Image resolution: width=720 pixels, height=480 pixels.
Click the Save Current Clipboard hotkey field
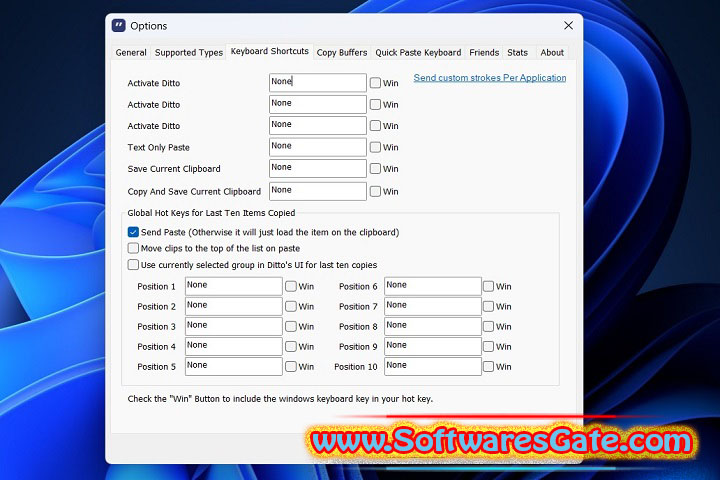coord(318,169)
